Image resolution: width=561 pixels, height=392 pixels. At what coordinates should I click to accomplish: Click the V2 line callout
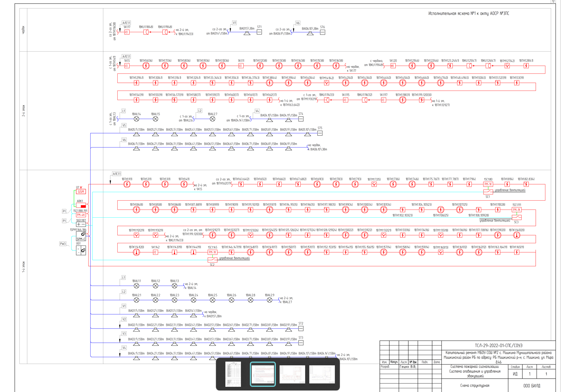pos(124,319)
